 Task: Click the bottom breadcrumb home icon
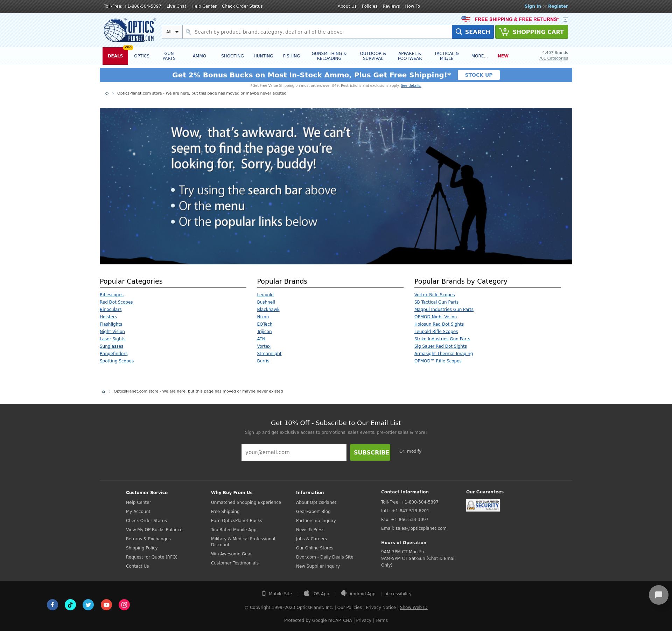point(103,391)
